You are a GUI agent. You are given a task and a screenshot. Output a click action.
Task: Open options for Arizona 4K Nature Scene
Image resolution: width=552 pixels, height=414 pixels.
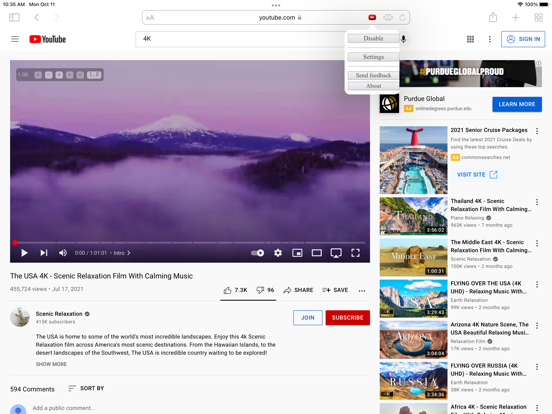click(x=537, y=326)
